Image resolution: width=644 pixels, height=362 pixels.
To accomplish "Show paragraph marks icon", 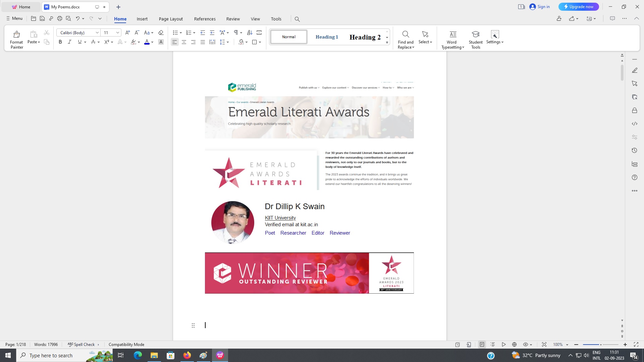I will (x=236, y=33).
